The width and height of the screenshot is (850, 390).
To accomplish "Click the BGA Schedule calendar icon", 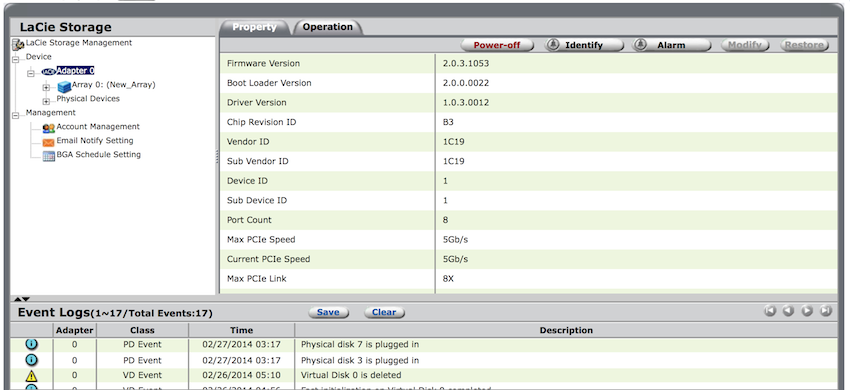I will [49, 156].
